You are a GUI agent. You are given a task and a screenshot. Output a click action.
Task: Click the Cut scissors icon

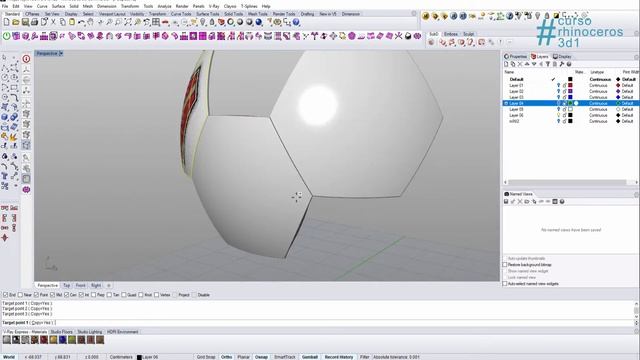53,22
